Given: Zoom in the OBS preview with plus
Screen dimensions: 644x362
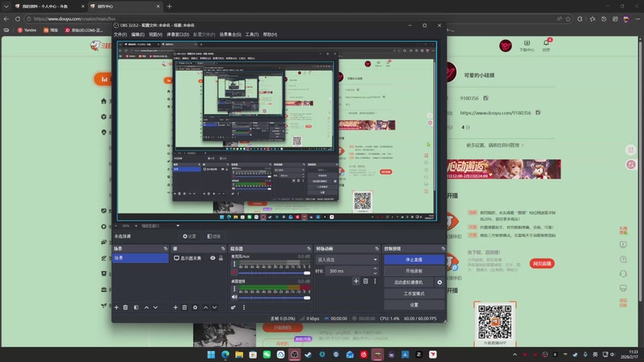Looking at the screenshot, I should 135,226.
